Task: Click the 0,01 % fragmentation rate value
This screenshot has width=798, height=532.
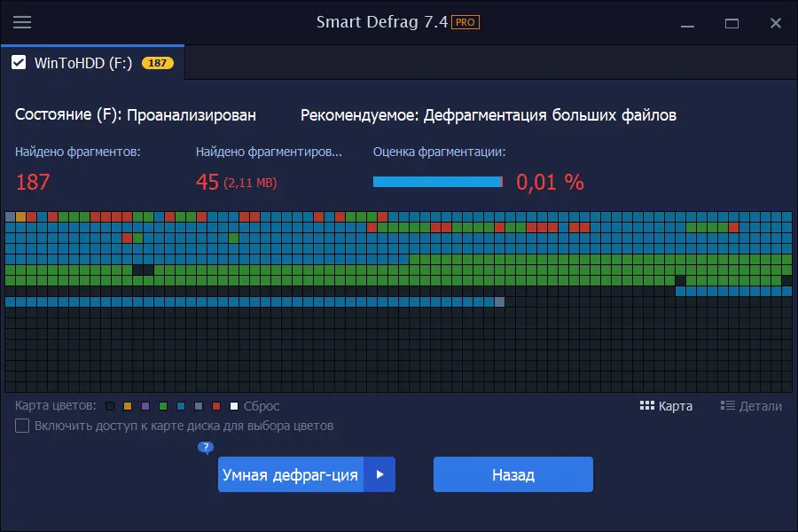Action: click(550, 182)
